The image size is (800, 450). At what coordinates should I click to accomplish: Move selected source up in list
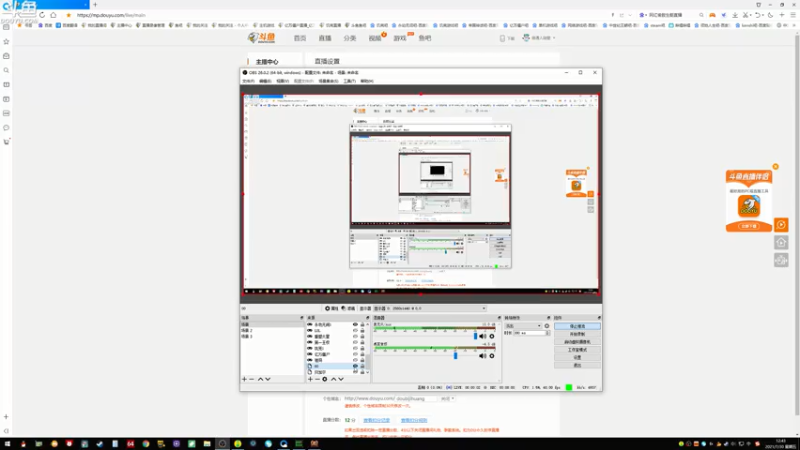pos(334,379)
